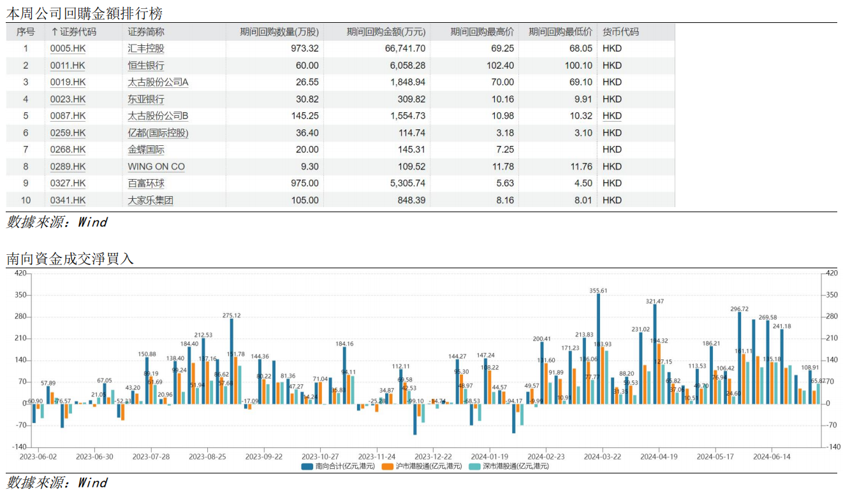Select HKD in the 太古股份公司B row
This screenshot has width=843, height=504.
612,116
